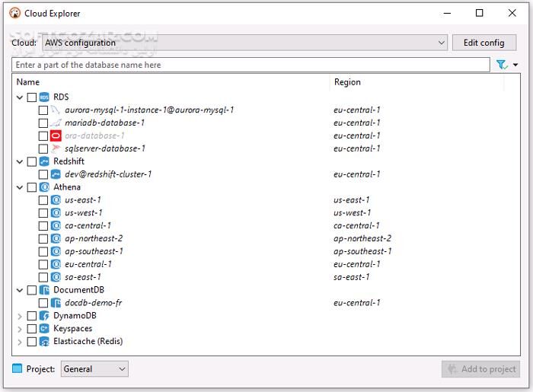The image size is (533, 392).
Task: Click the RDS service icon
Action: 44,97
